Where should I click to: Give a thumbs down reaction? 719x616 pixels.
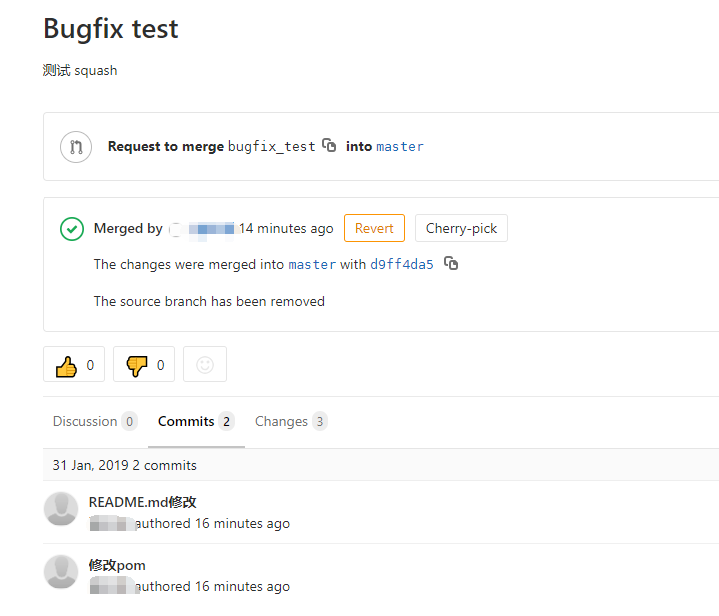click(x=144, y=364)
